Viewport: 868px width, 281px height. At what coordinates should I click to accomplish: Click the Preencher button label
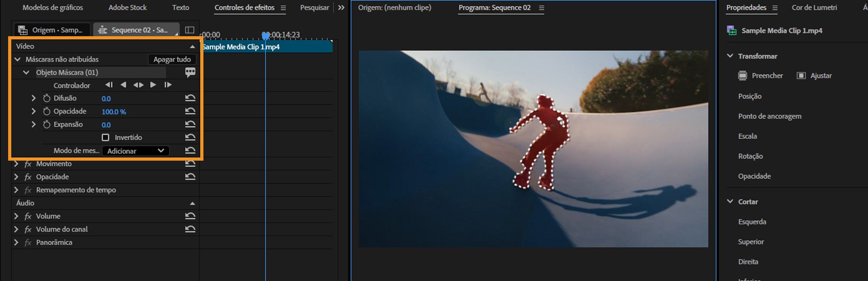pos(767,76)
